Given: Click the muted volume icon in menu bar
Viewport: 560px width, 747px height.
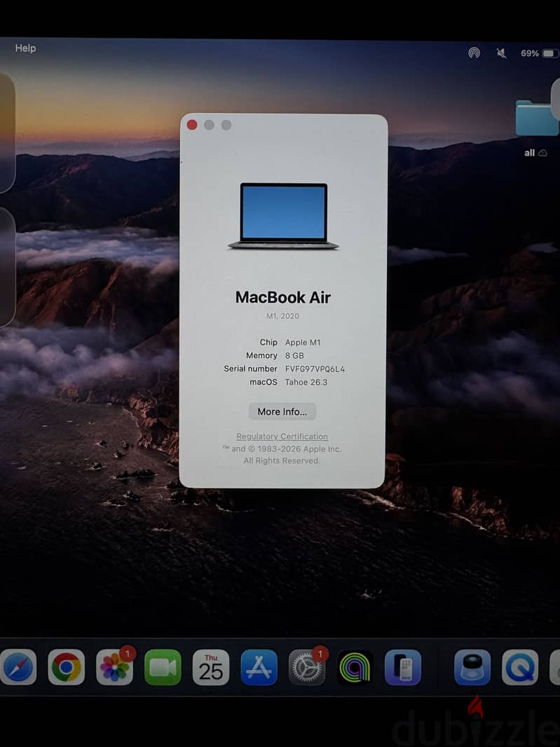Looking at the screenshot, I should tap(501, 53).
